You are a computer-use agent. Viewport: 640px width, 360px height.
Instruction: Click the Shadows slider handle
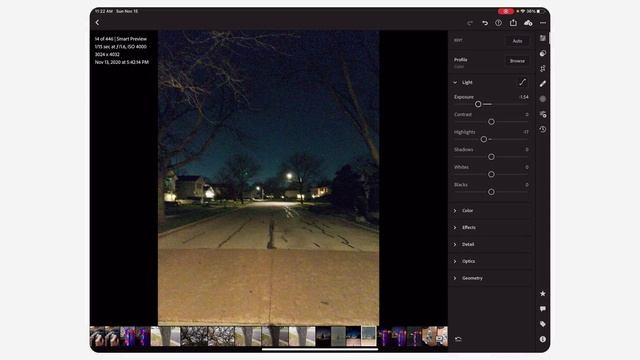(x=491, y=157)
